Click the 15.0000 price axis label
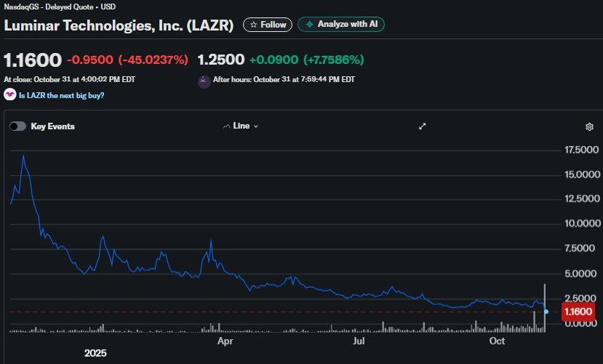 coord(582,174)
